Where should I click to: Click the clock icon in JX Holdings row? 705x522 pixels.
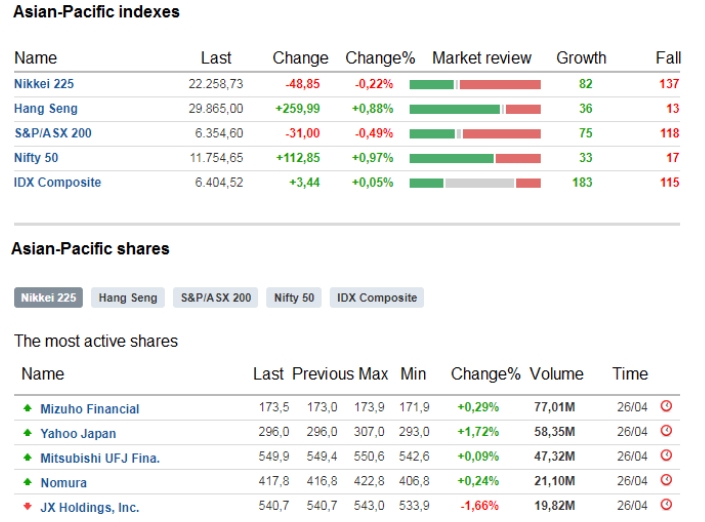pyautogui.click(x=666, y=505)
